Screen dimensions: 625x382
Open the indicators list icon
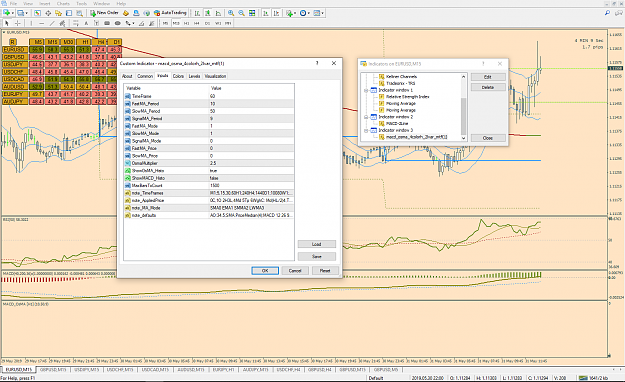pos(289,13)
